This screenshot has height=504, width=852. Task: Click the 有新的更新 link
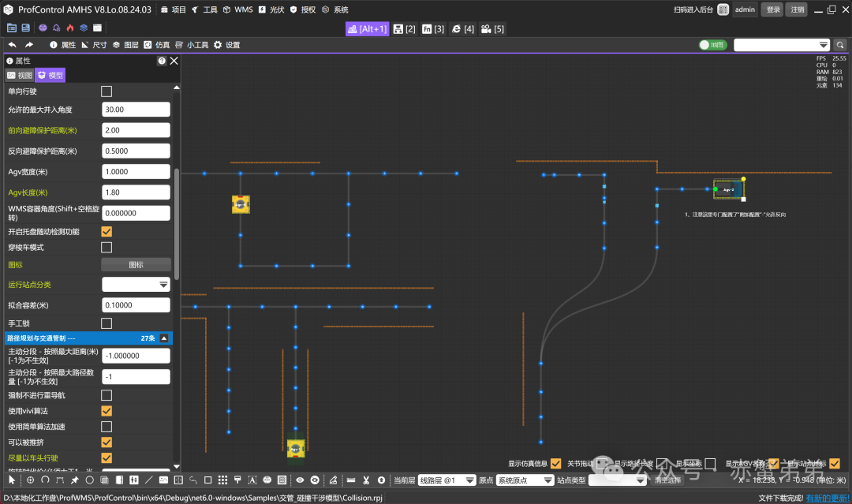[827, 498]
